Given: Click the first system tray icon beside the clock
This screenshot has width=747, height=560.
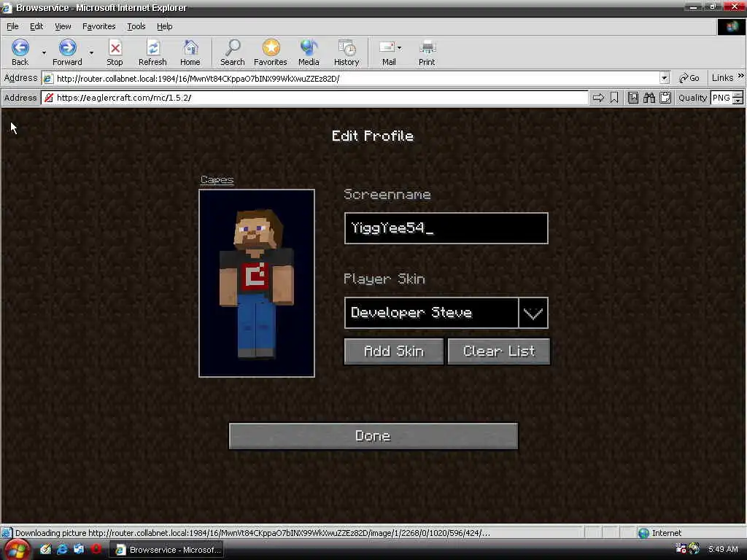Looking at the screenshot, I should (681, 548).
